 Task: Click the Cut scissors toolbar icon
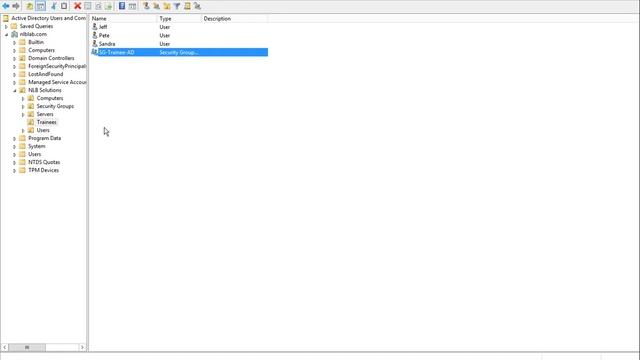(54, 6)
